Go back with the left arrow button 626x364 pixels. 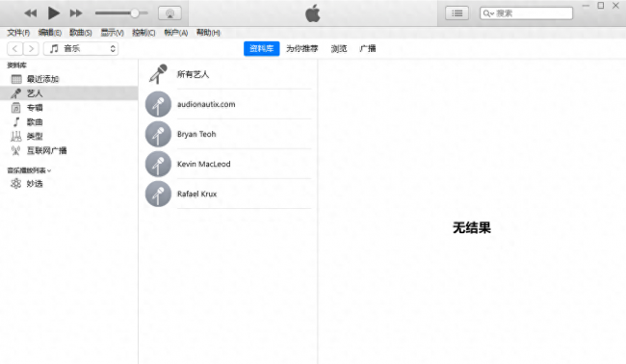[x=14, y=49]
